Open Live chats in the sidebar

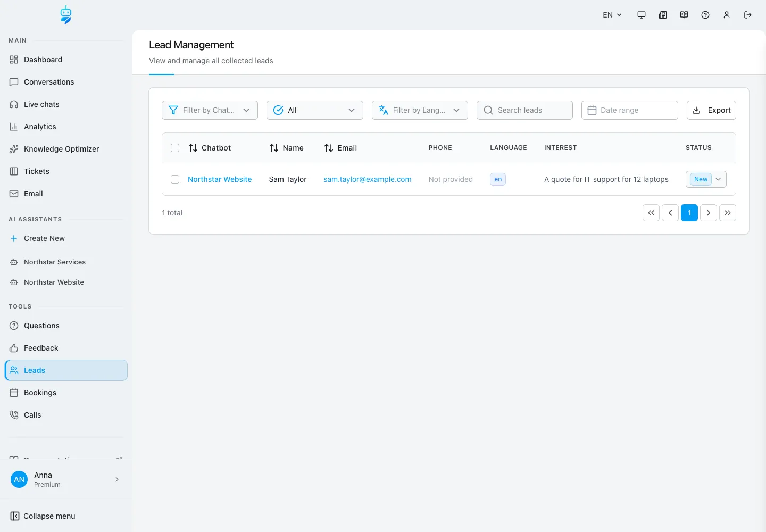click(66, 104)
